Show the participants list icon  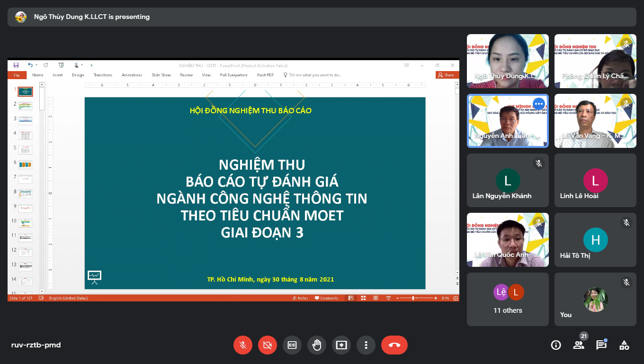(579, 345)
